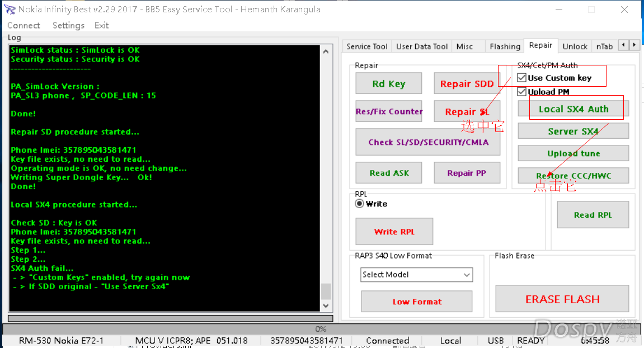644x348 pixels.
Task: Toggle the Upload PM checkbox
Action: (521, 92)
